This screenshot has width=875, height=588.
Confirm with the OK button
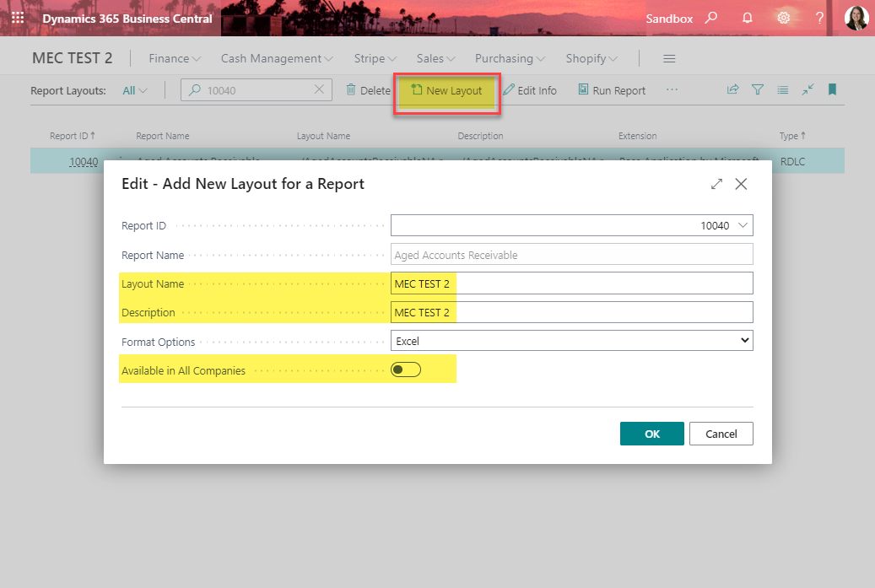point(651,434)
